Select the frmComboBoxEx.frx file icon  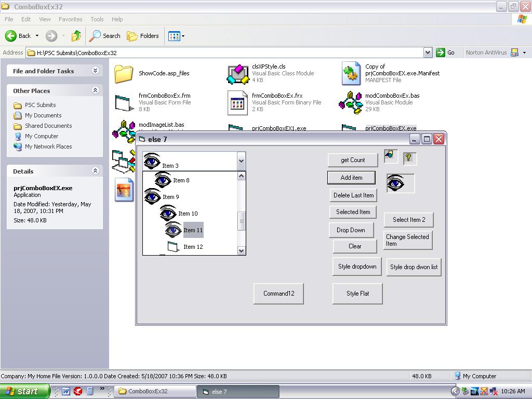pos(238,102)
